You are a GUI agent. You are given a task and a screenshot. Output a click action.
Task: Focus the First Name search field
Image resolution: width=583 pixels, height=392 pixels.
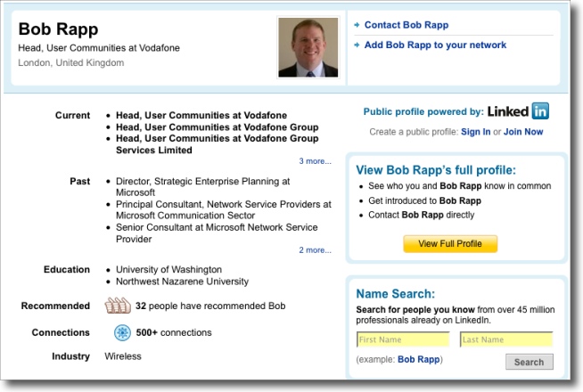pos(403,339)
